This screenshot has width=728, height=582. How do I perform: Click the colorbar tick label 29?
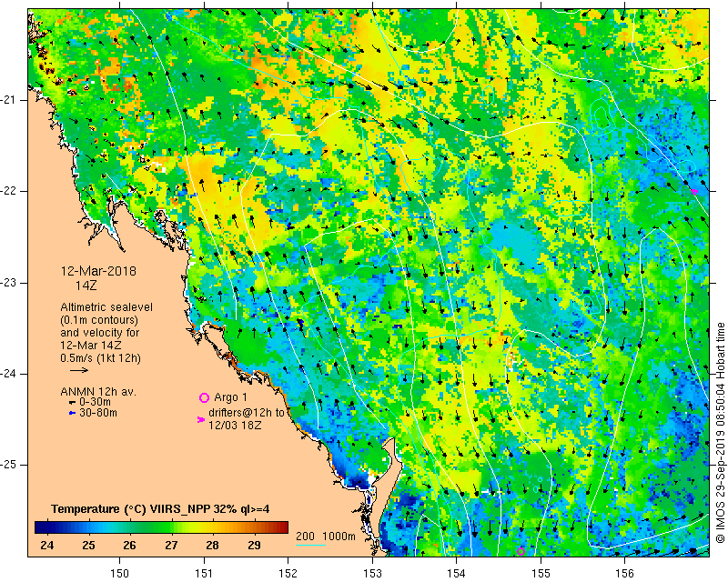coord(254,545)
